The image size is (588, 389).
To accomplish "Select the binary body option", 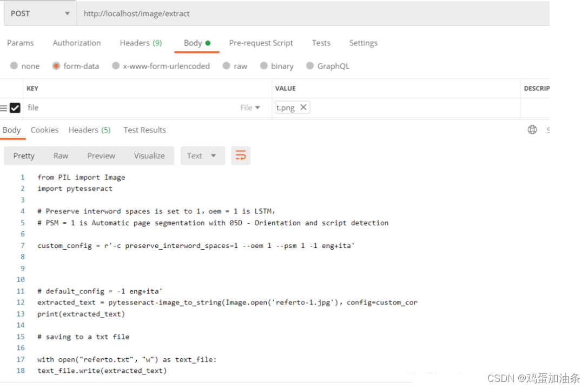I will (264, 66).
